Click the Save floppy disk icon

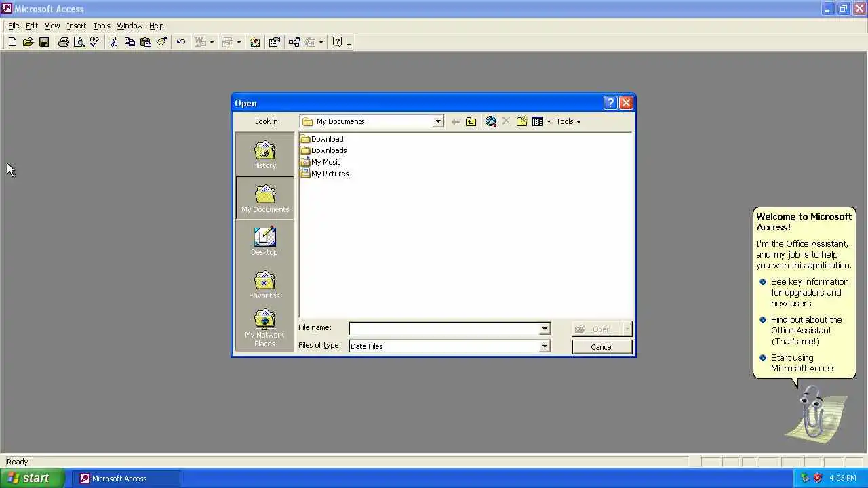coord(44,42)
